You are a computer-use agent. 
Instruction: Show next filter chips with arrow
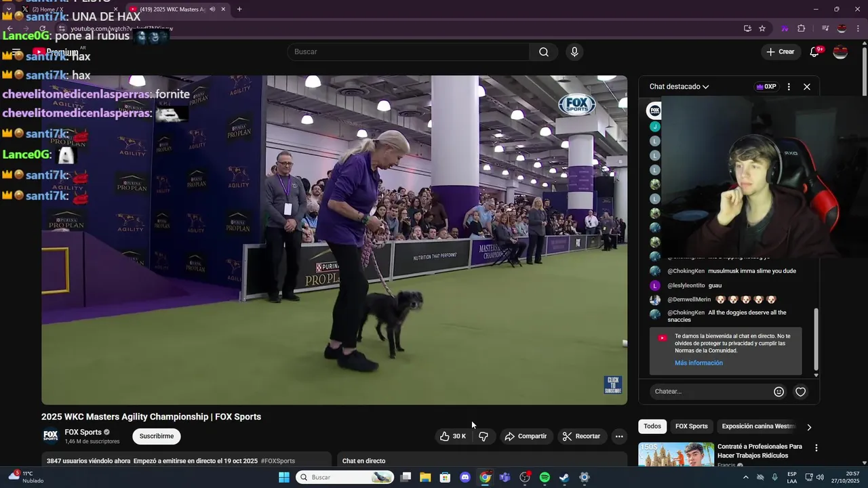pos(808,427)
